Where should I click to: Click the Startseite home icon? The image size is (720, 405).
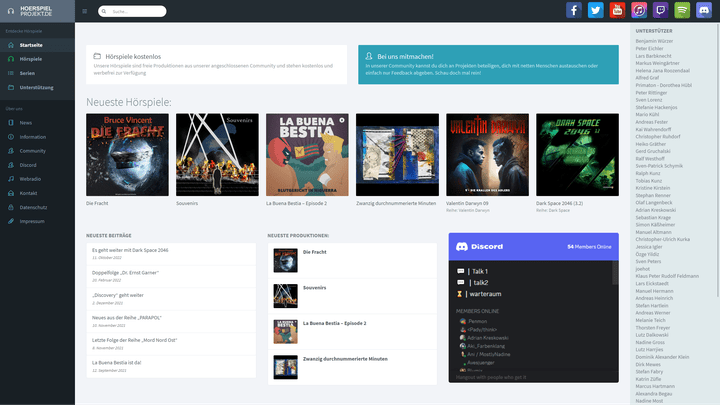tap(11, 45)
